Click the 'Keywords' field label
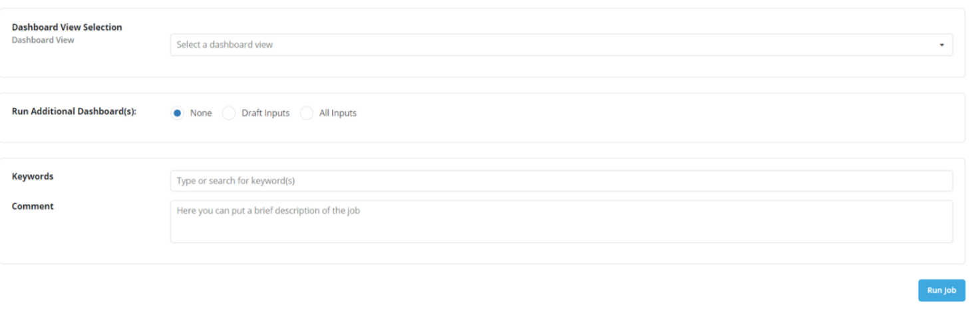Viewport: 980px width, 312px height. pyautogui.click(x=33, y=176)
